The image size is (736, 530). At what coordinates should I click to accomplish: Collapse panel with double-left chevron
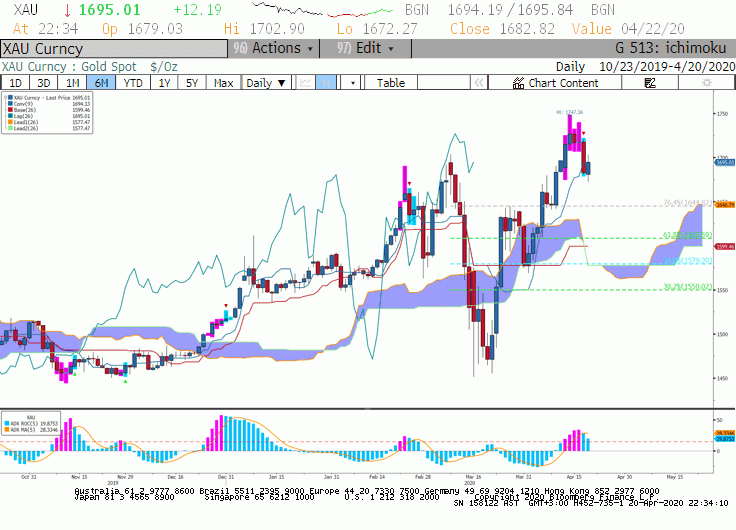[x=479, y=83]
